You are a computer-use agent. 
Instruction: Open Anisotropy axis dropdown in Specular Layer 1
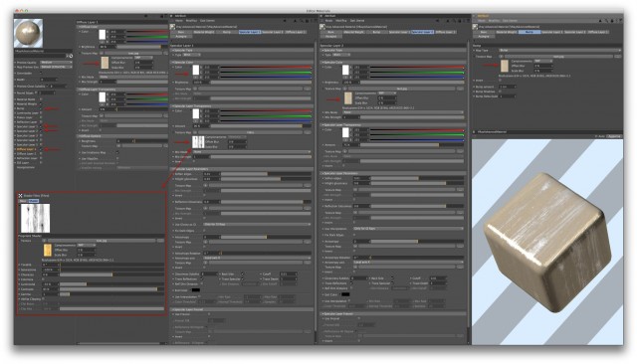point(257,258)
